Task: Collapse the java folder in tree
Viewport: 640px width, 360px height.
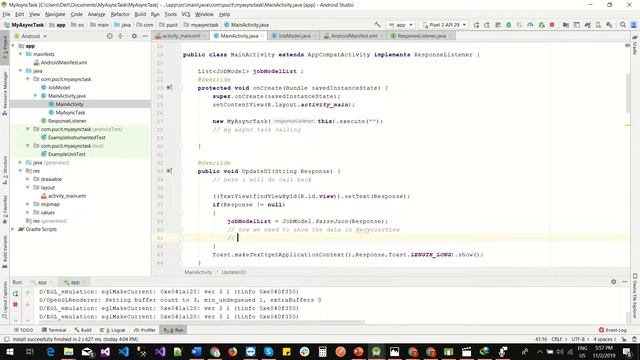Action: point(20,71)
